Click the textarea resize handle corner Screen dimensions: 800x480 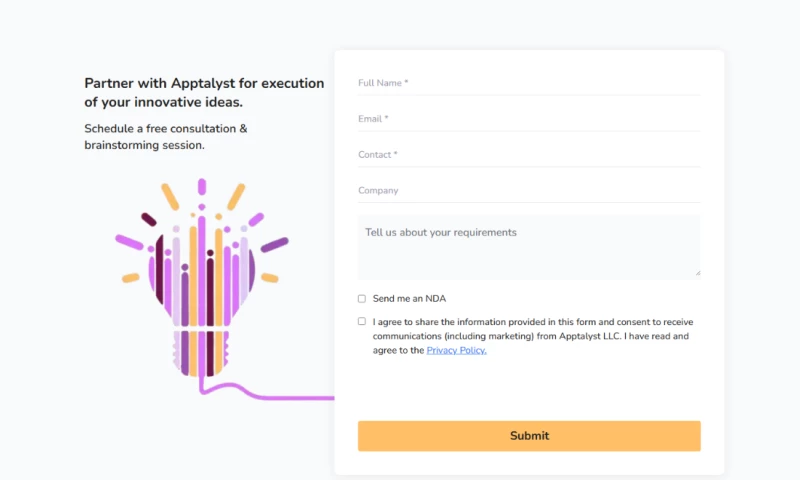697,273
